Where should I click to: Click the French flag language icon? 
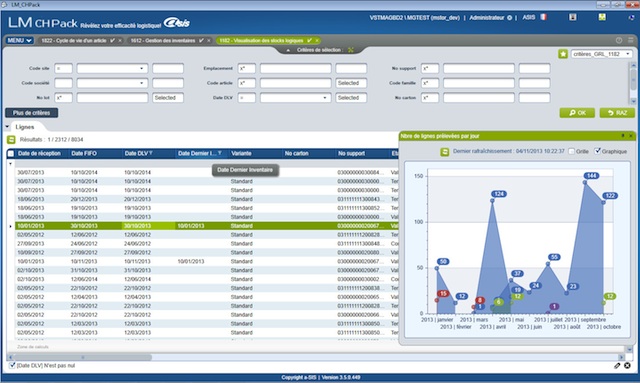point(543,17)
